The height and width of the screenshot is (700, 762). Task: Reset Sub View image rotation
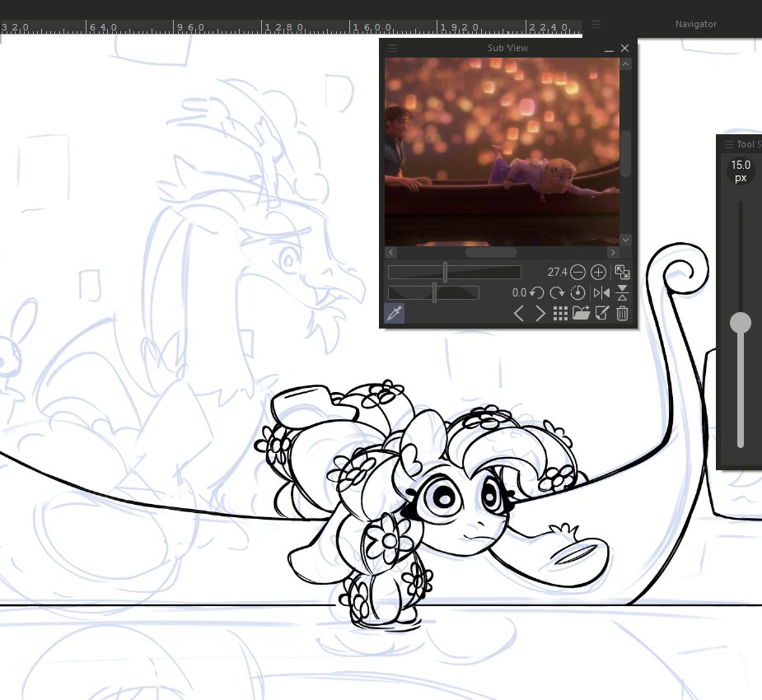pyautogui.click(x=577, y=293)
